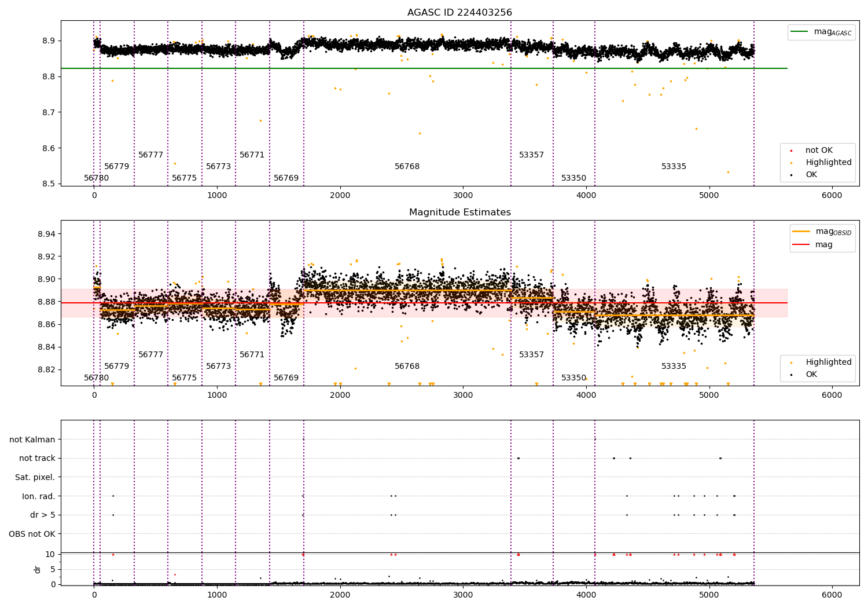Image resolution: width=868 pixels, height=608 pixels.
Task: Click the "Magnitude Estimates" plot title
Action: tap(459, 213)
